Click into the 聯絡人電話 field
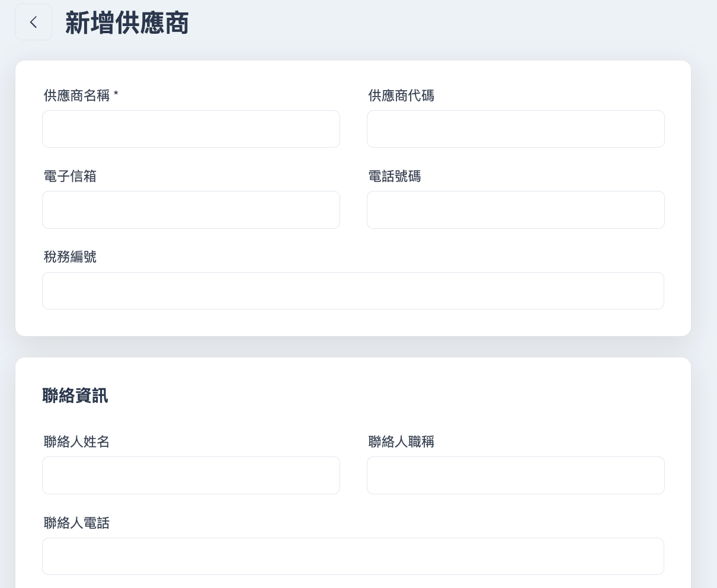 coord(353,556)
